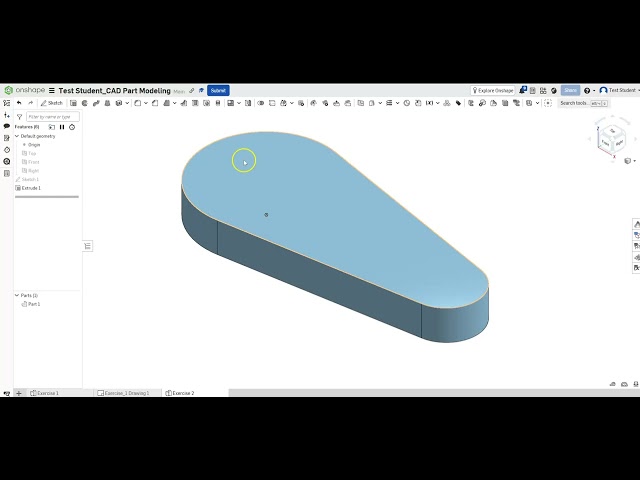Select the Extrude tool icon
The height and width of the screenshot is (480, 640).
(x=73, y=103)
